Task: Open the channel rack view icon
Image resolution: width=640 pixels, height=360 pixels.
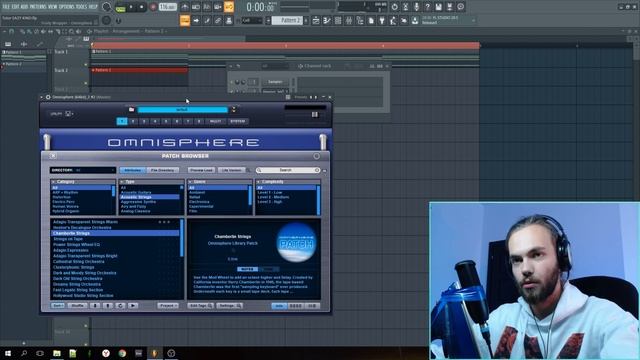Action: pos(338,20)
